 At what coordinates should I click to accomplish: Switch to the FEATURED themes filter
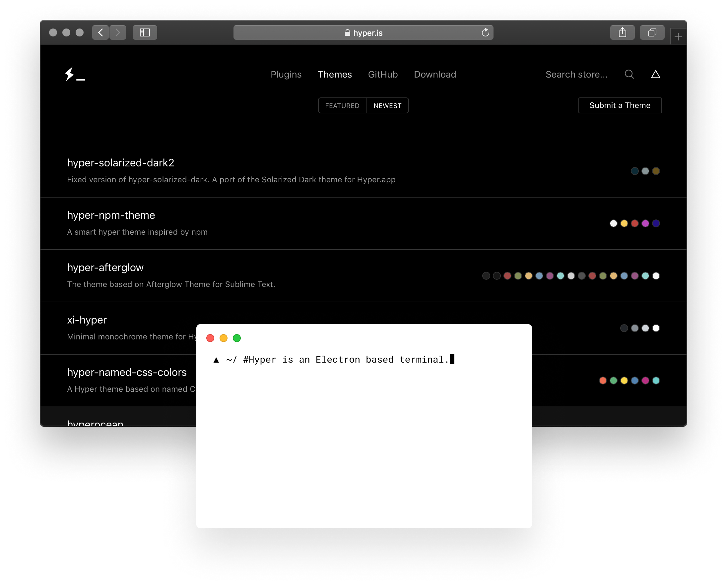pyautogui.click(x=342, y=106)
